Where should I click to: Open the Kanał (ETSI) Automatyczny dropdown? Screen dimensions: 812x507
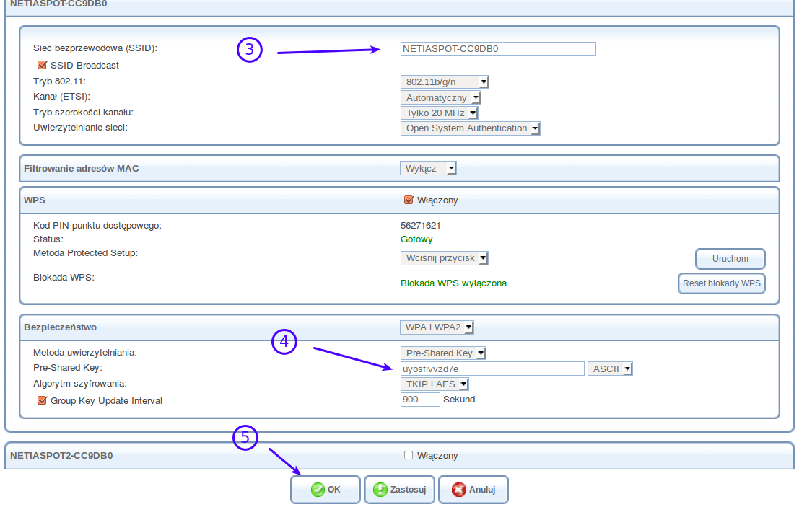pos(440,97)
